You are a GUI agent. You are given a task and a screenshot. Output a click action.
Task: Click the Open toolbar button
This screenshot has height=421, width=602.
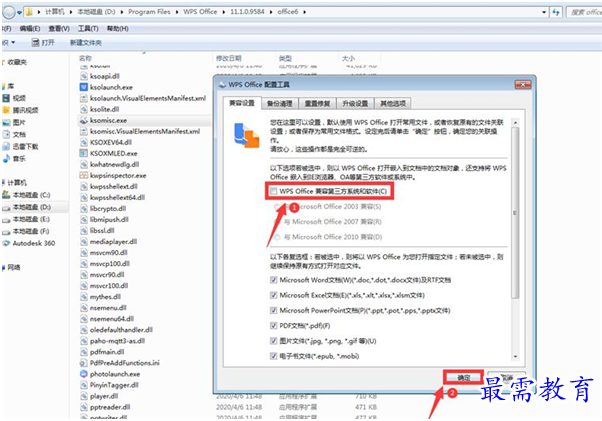point(43,43)
